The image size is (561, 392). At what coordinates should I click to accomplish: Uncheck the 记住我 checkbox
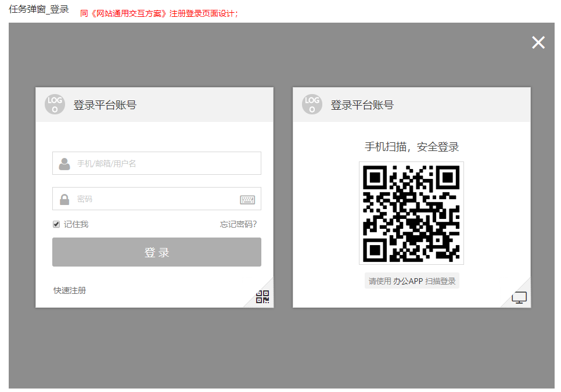pyautogui.click(x=56, y=224)
